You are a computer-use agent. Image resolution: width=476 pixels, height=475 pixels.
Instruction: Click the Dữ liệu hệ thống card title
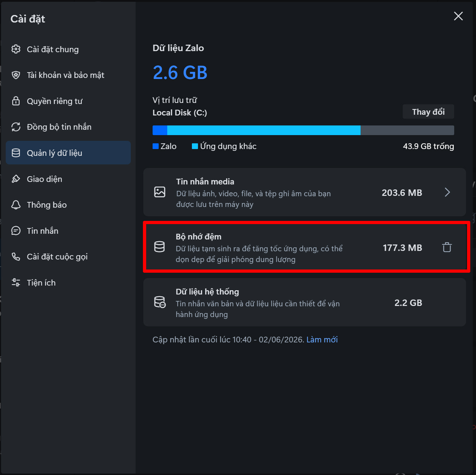tap(207, 292)
